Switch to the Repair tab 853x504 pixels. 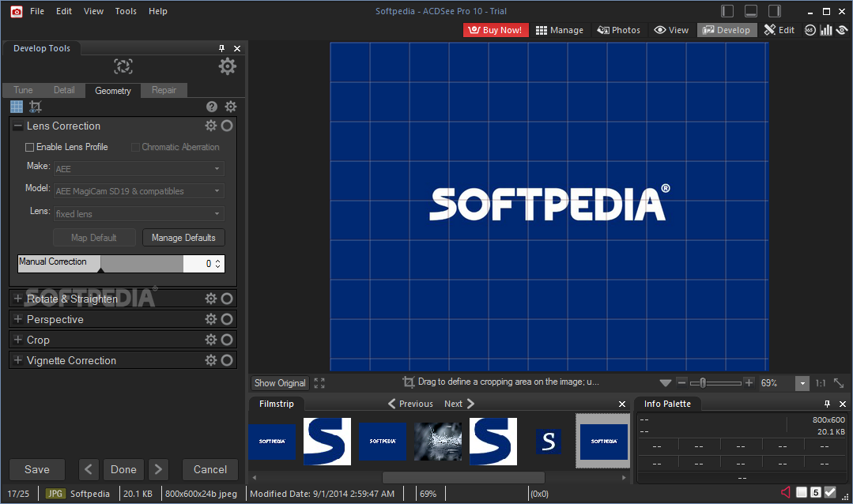pyautogui.click(x=164, y=90)
